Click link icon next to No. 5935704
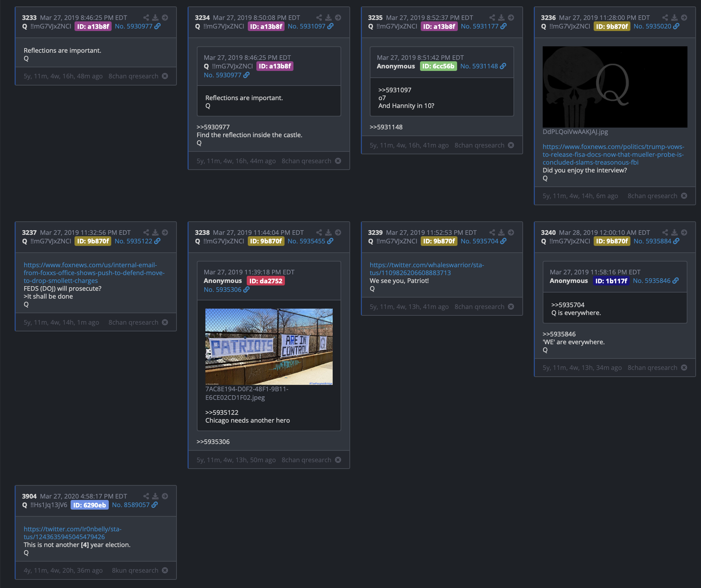 pyautogui.click(x=503, y=241)
